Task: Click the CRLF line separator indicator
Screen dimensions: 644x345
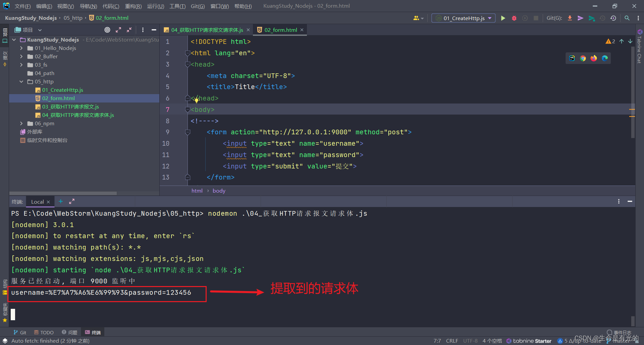Action: point(452,341)
